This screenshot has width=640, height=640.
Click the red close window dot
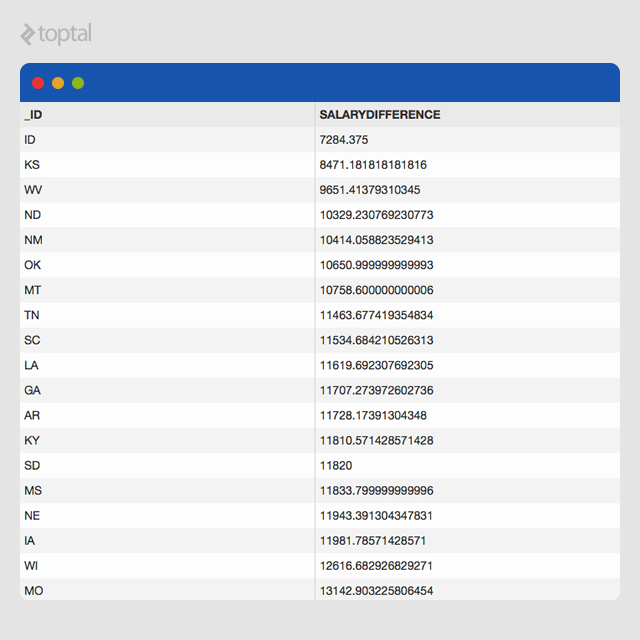(x=38, y=83)
